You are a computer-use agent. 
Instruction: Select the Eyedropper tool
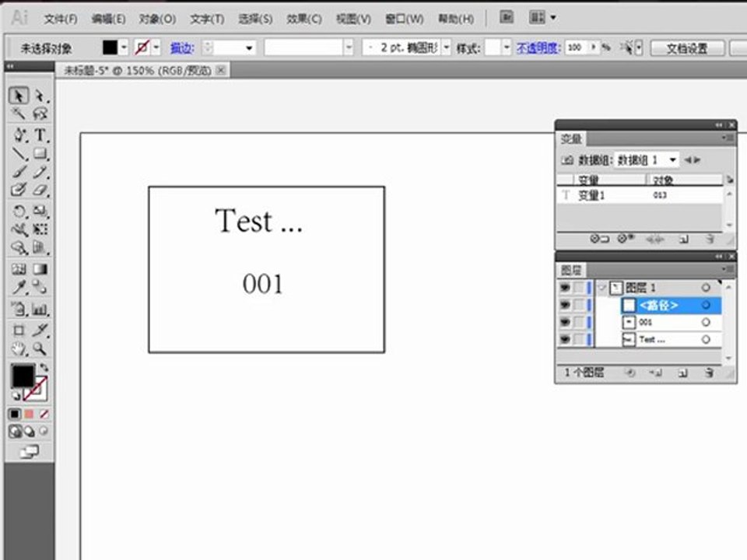(19, 287)
